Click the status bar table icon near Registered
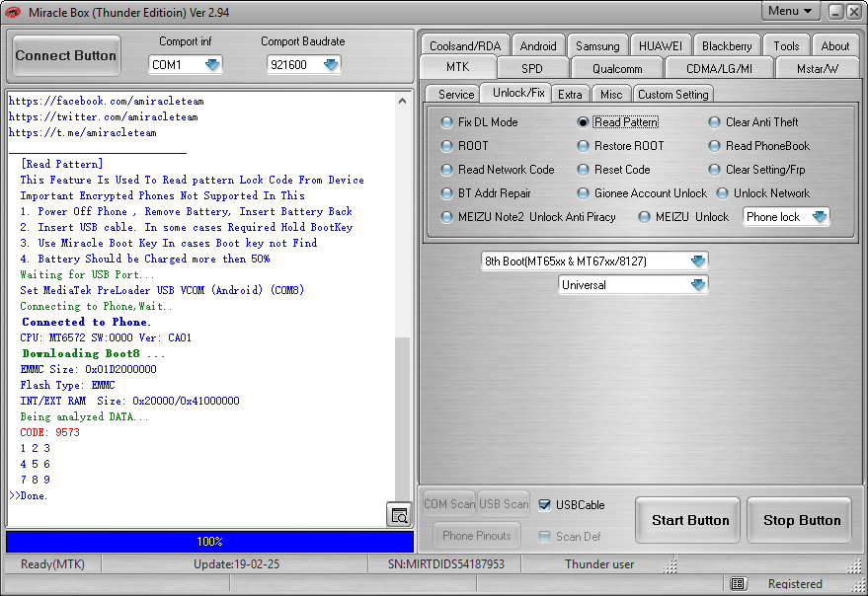 coord(737,583)
